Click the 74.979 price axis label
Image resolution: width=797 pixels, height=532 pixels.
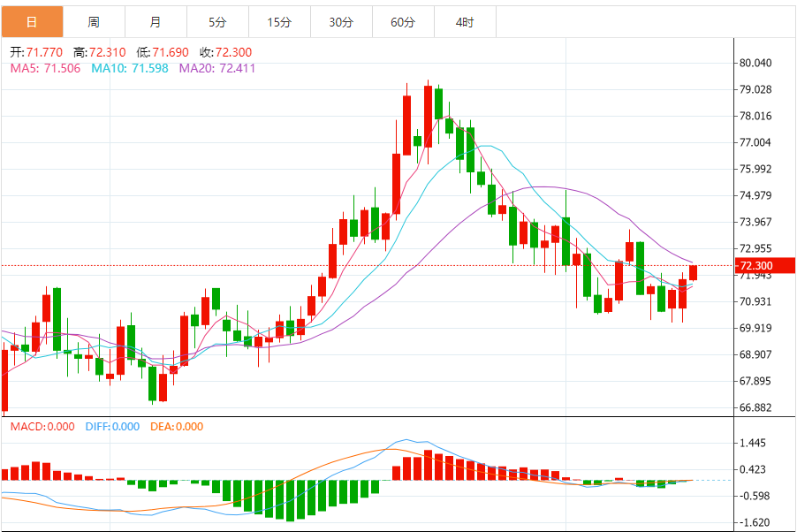coord(755,195)
